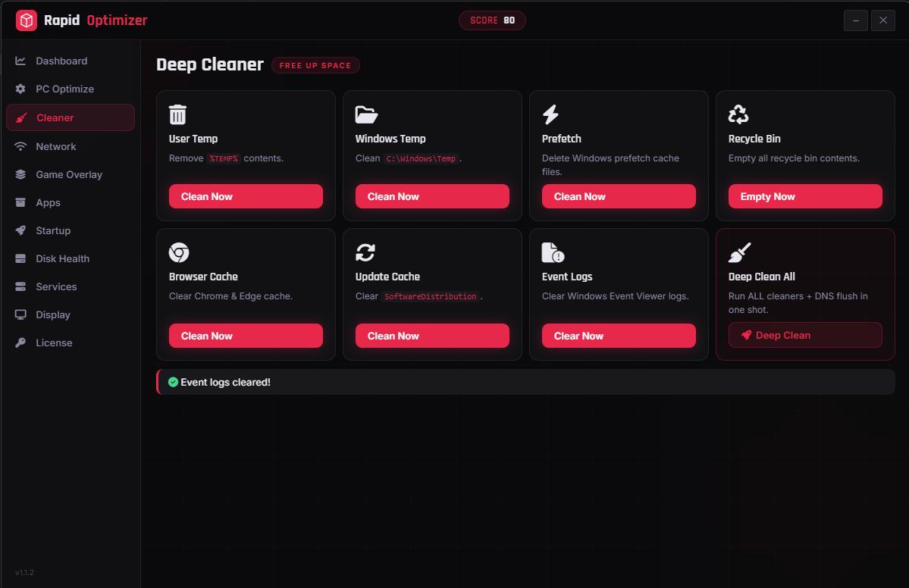Click the Startup rocket icon in sidebar
Screen dimensions: 909x588
click(x=20, y=230)
